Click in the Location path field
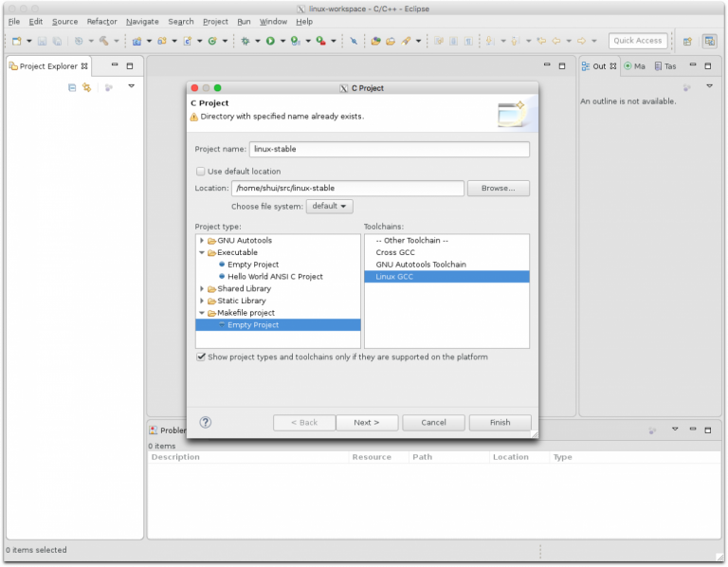The height and width of the screenshot is (567, 728). [348, 188]
